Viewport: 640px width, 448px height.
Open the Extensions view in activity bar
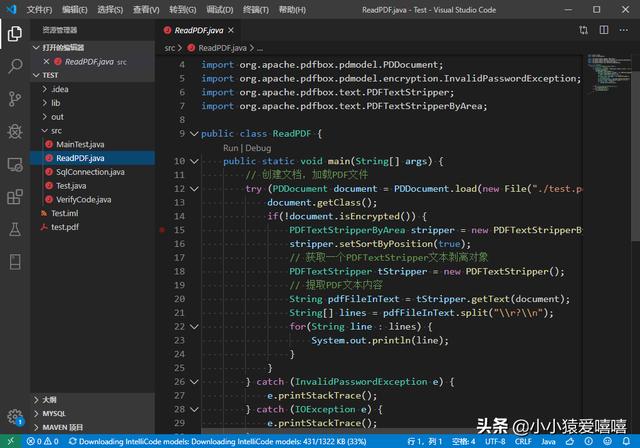tap(15, 197)
